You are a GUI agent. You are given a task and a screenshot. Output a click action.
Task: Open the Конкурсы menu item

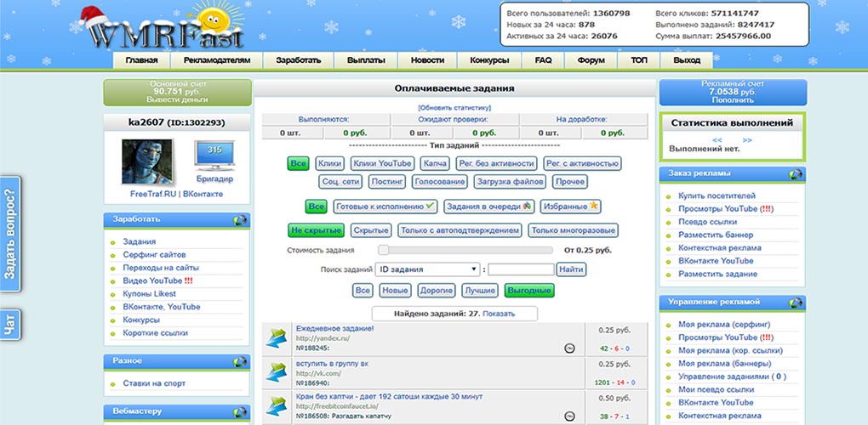[489, 61]
